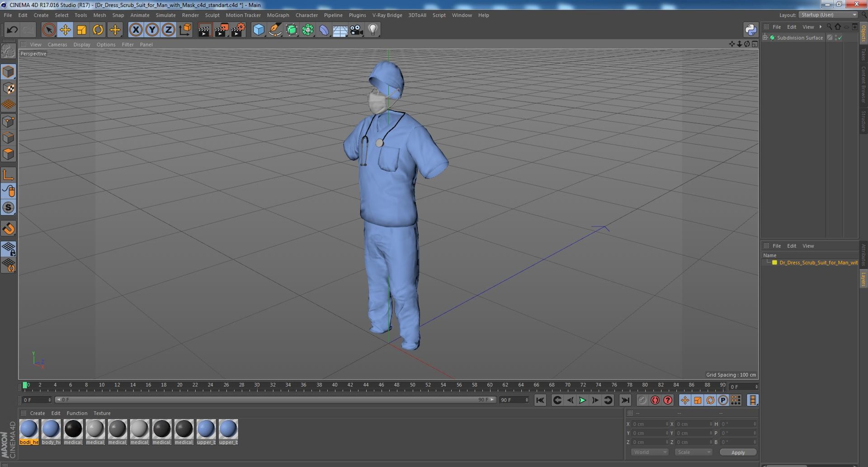Select the first upper_t material swatch
Screen dimensions: 868x467
coord(206,432)
